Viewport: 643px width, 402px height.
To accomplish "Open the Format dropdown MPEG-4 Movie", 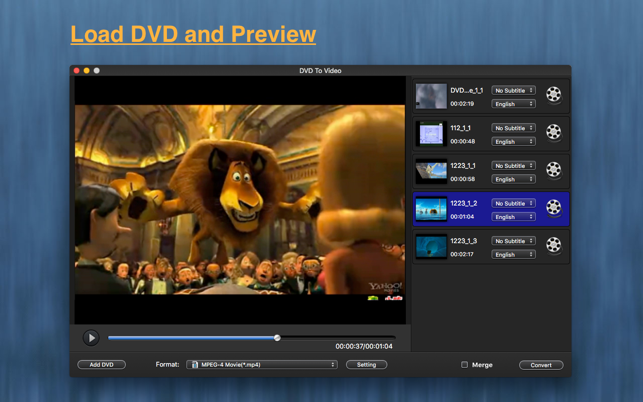I will (262, 365).
